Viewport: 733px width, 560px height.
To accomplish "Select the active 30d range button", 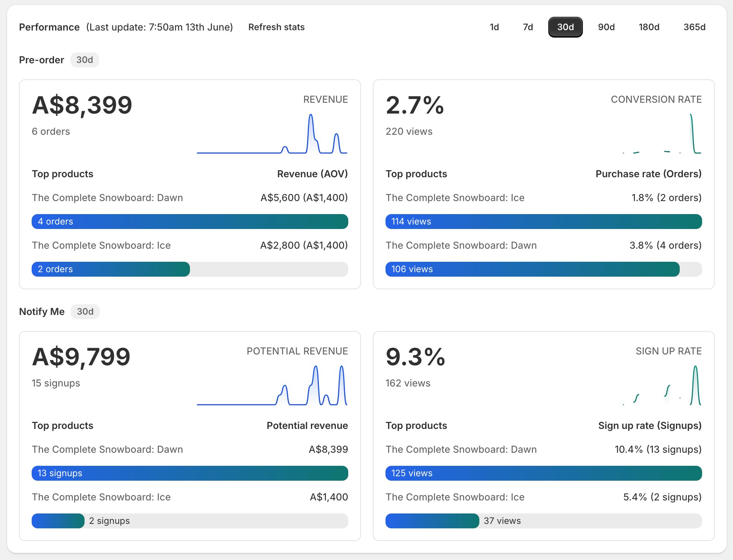I will tap(565, 27).
